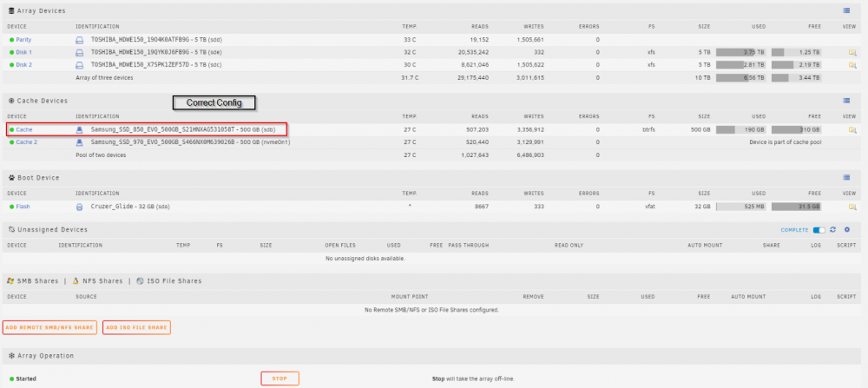Select the SMB Shares heading
868x388 pixels.
(37, 281)
